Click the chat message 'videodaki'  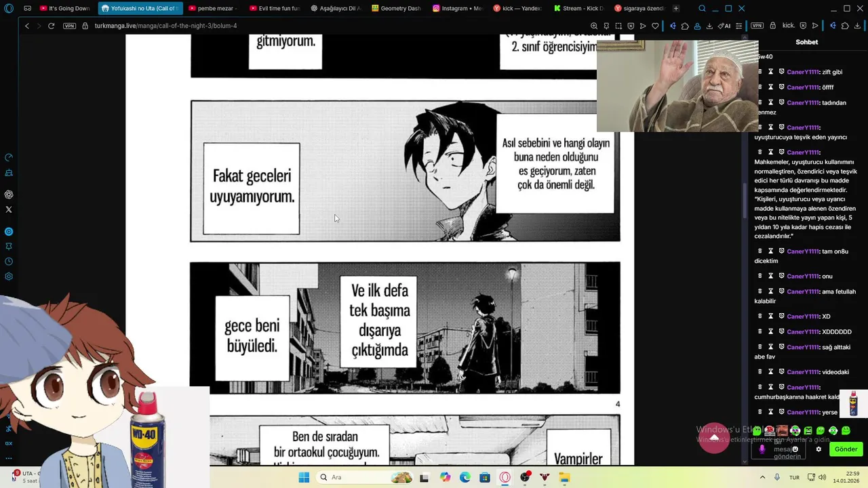[x=835, y=371]
